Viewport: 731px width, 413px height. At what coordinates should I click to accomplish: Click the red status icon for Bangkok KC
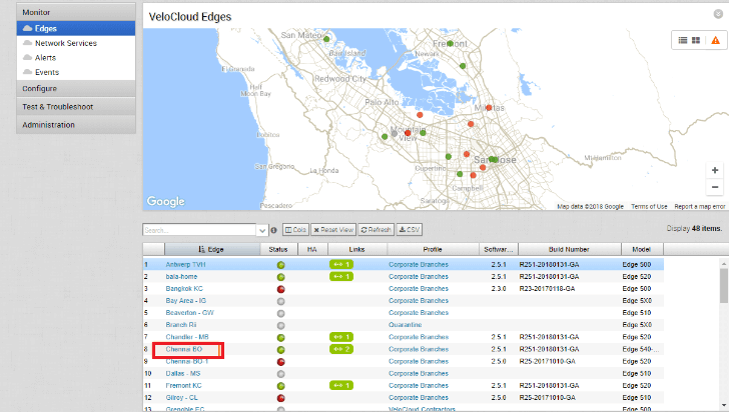click(x=281, y=289)
